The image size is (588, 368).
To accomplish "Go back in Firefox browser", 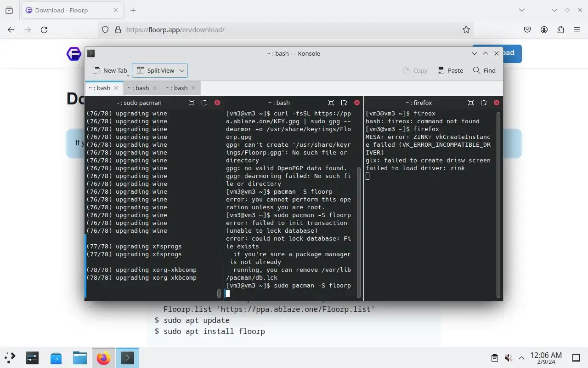I will (11, 29).
